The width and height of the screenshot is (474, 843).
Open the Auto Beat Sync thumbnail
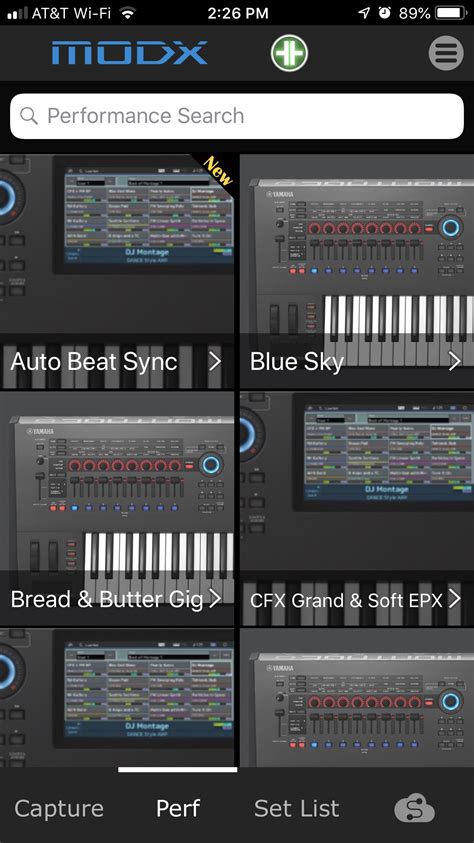[x=117, y=271]
